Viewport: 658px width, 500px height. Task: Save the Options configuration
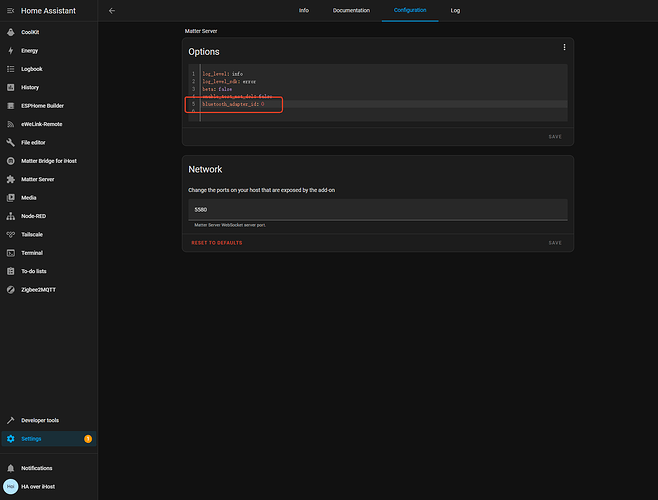pyautogui.click(x=555, y=137)
